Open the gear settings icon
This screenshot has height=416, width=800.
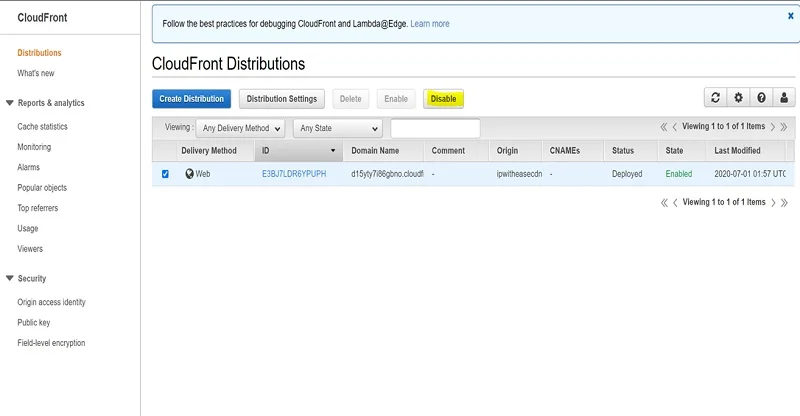pyautogui.click(x=738, y=97)
